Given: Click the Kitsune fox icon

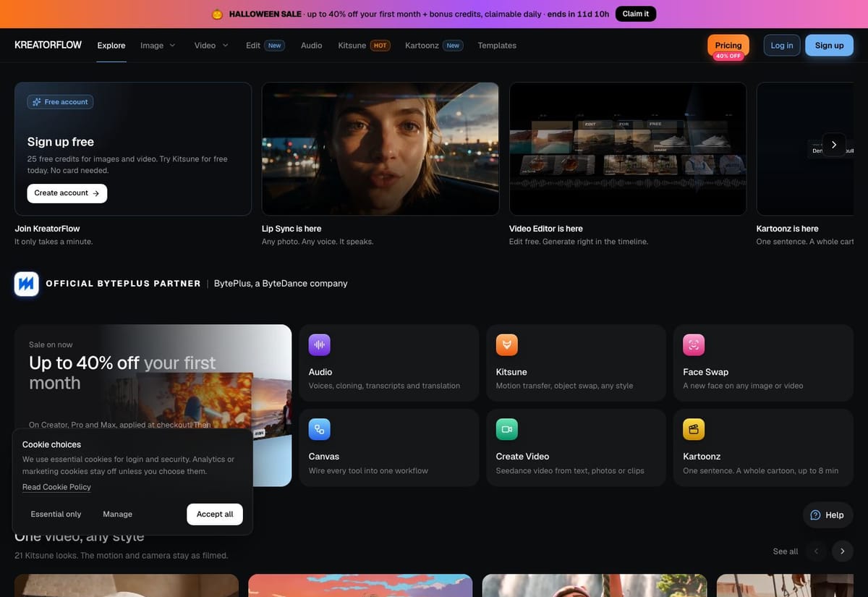Looking at the screenshot, I should coord(507,345).
